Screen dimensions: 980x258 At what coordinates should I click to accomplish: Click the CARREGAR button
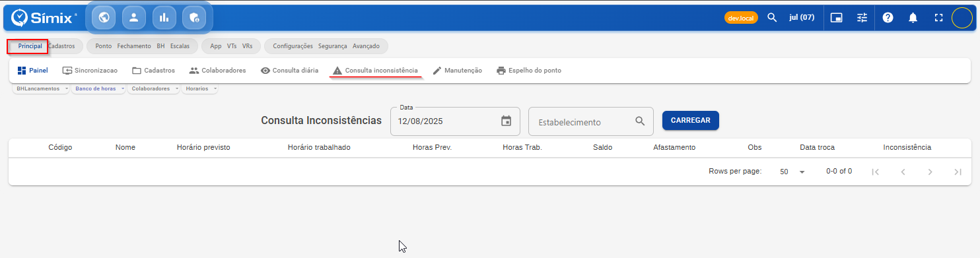(691, 121)
